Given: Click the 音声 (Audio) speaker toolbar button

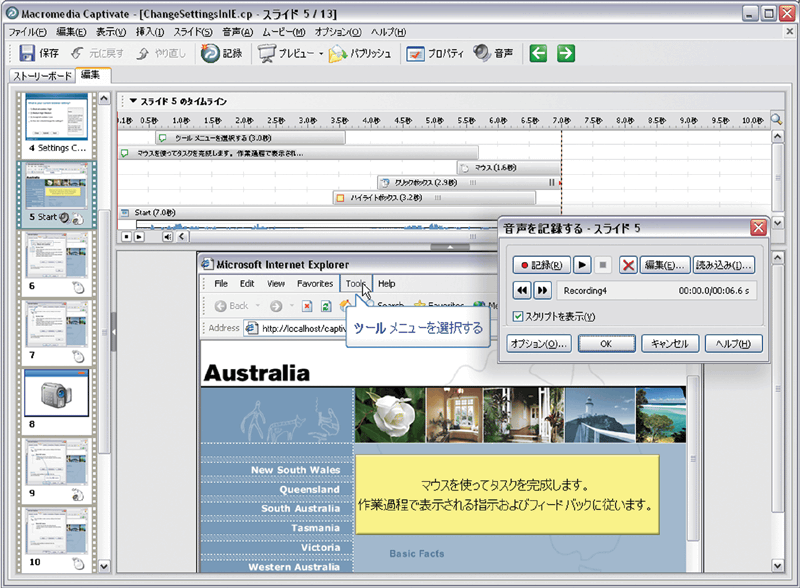Looking at the screenshot, I should [x=493, y=53].
